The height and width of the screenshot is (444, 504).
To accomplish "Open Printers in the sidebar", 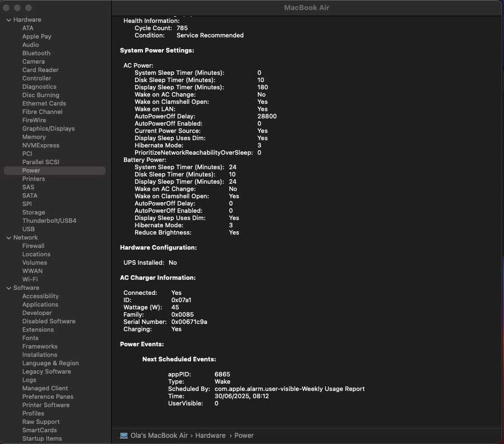I will pyautogui.click(x=33, y=179).
